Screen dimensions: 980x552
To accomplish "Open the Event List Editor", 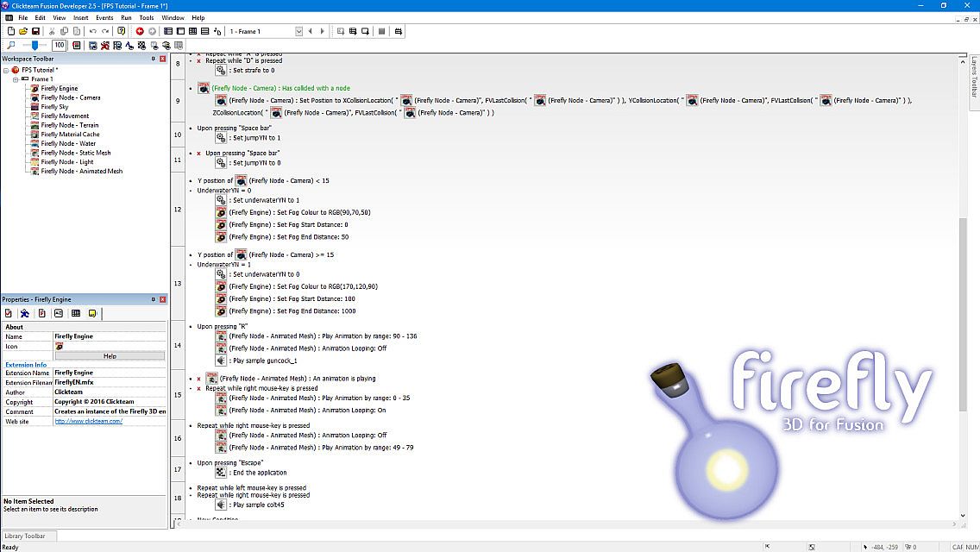I will coord(205,31).
